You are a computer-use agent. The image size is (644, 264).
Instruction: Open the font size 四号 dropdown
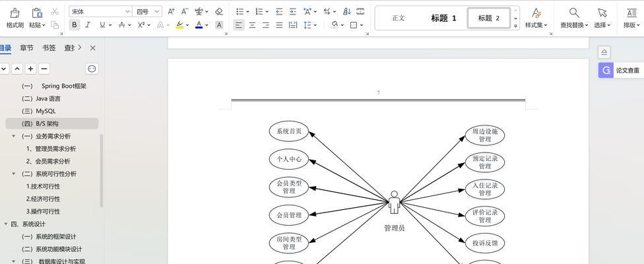point(158,11)
